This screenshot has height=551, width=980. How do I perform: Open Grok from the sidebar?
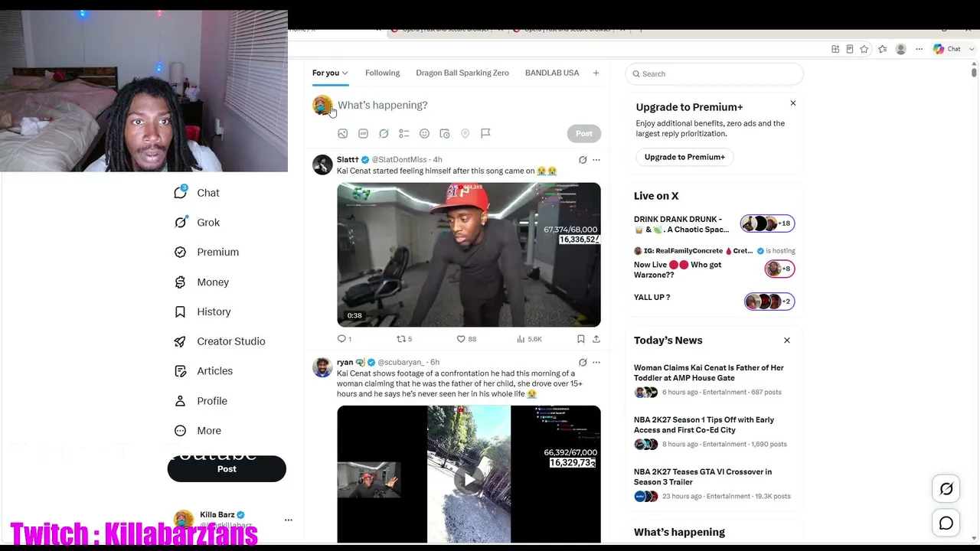click(x=197, y=223)
